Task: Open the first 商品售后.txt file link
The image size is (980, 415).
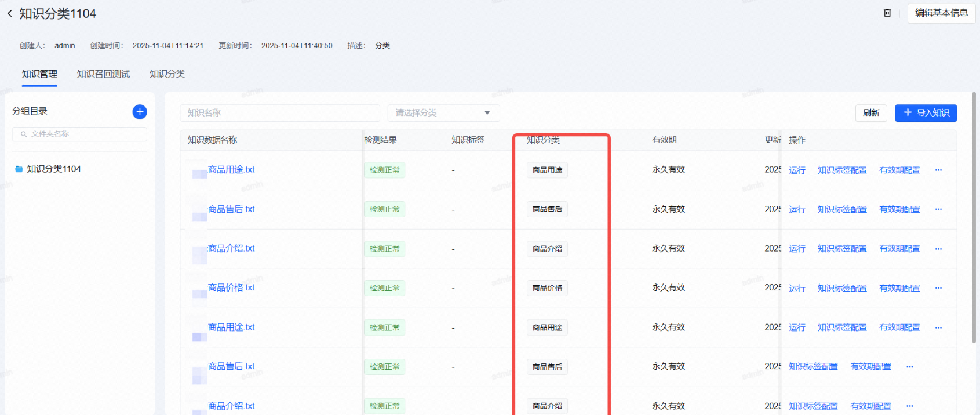Action: [231, 209]
